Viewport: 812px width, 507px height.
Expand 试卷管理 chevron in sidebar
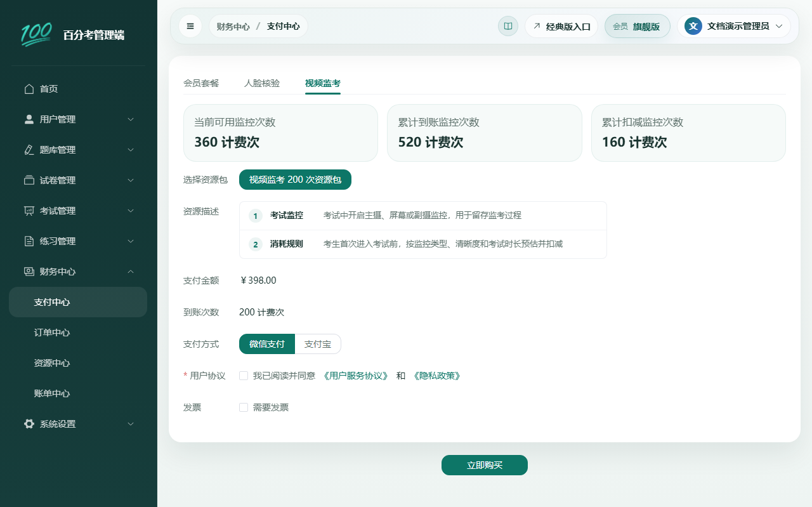pos(131,180)
